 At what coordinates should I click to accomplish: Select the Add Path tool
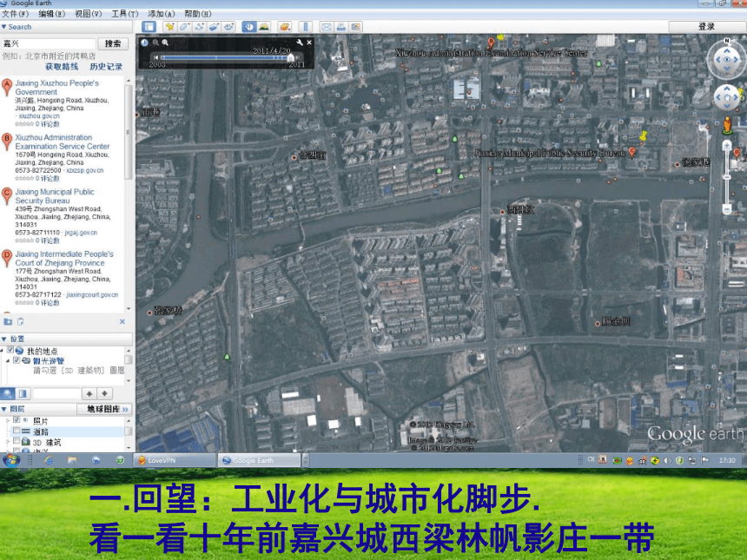(199, 27)
